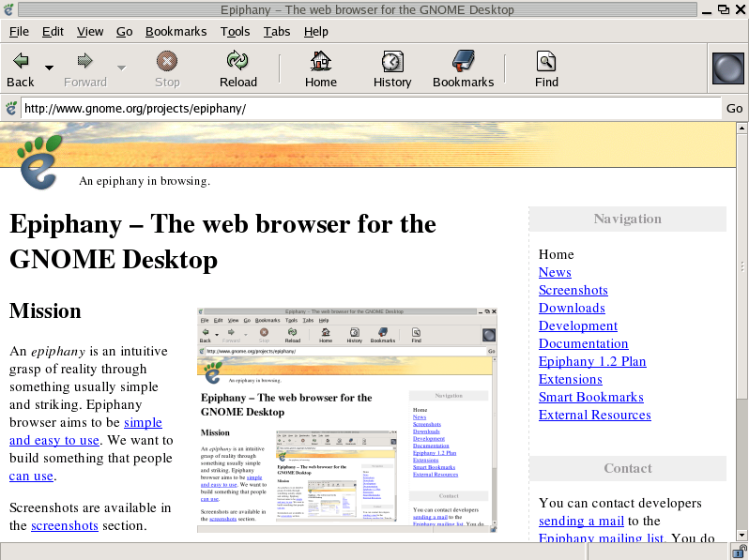Open the Tabs menu
749x560 pixels.
pos(276,31)
